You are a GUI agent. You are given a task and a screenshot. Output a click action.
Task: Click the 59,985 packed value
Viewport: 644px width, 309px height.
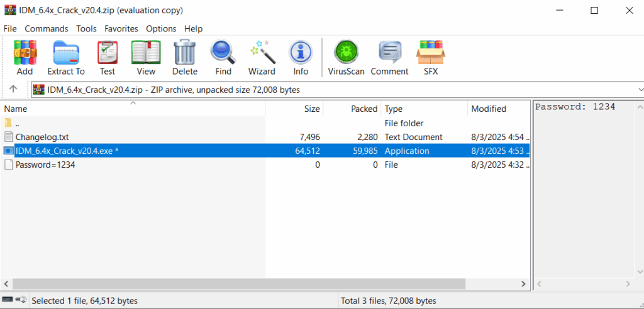365,151
